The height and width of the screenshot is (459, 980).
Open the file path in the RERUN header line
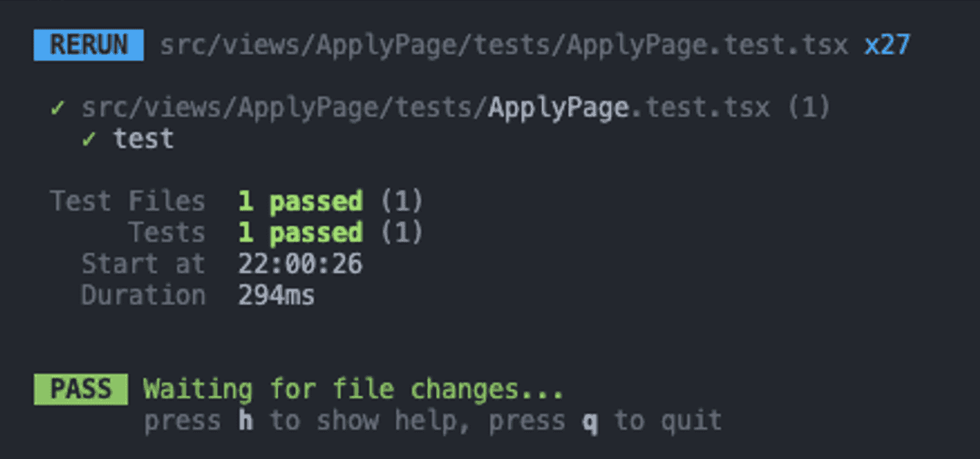pos(504,45)
